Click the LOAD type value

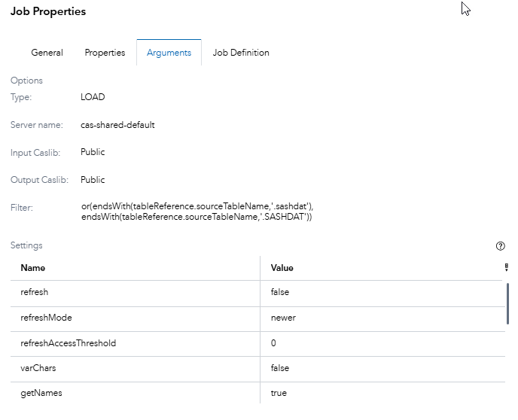point(93,97)
